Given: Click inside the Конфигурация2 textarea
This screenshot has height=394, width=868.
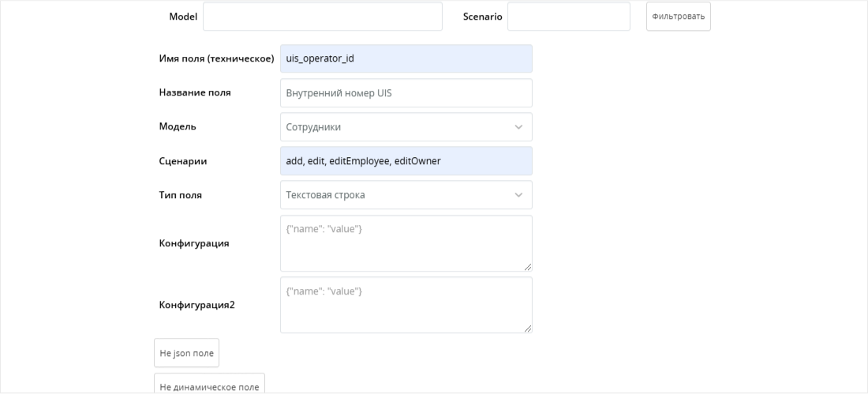Looking at the screenshot, I should click(x=406, y=305).
